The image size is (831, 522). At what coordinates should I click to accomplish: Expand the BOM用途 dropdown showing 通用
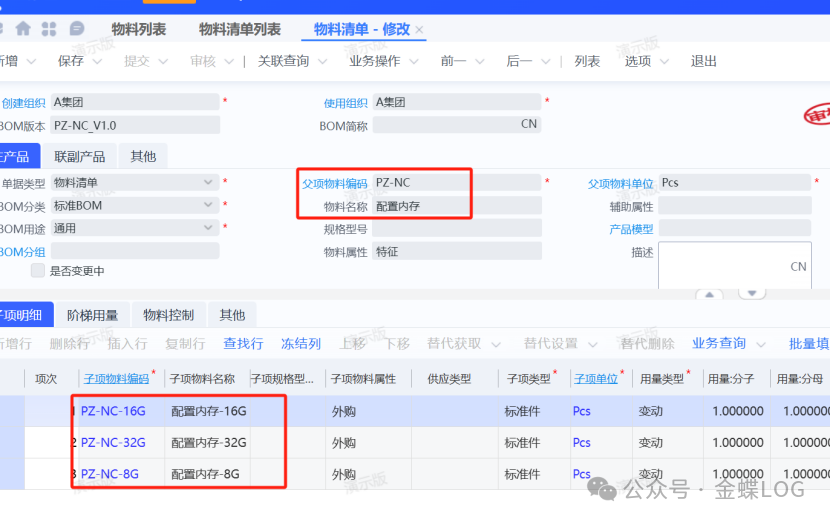pyautogui.click(x=209, y=228)
